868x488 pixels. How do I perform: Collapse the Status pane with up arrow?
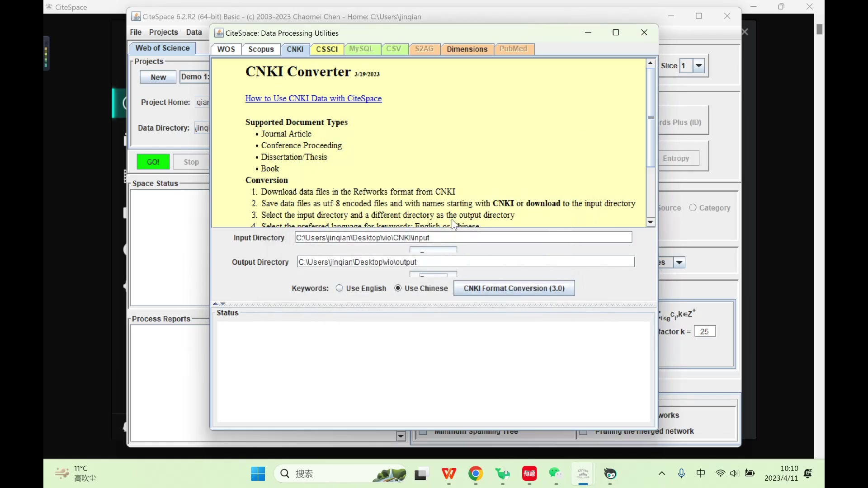[216, 304]
